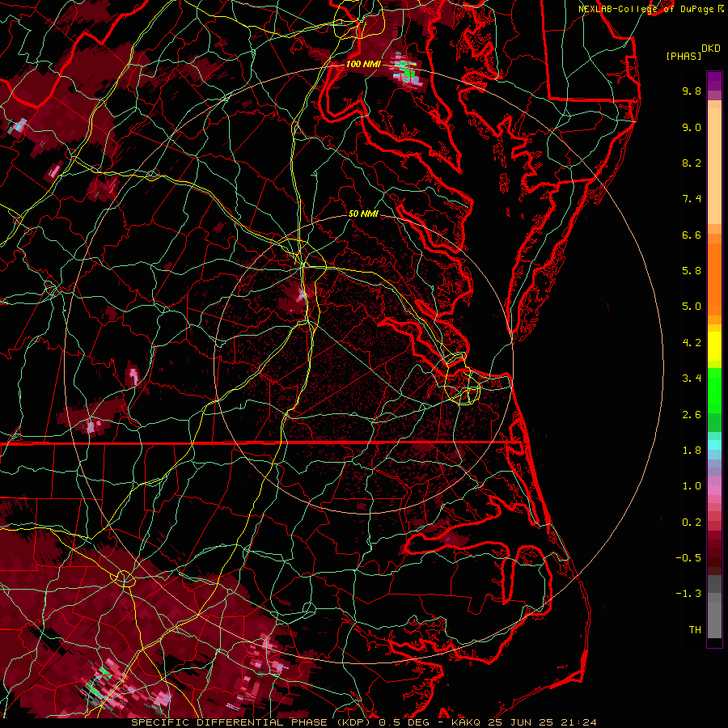Click the 0.2 scale value

click(692, 523)
